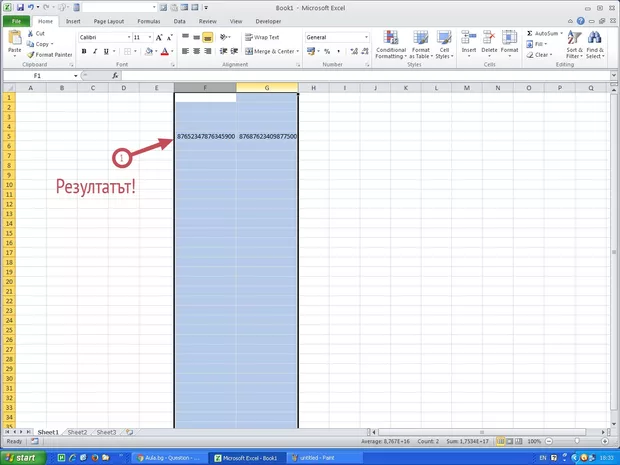Click the font color red A swatch
The height and width of the screenshot is (465, 620).
click(166, 51)
